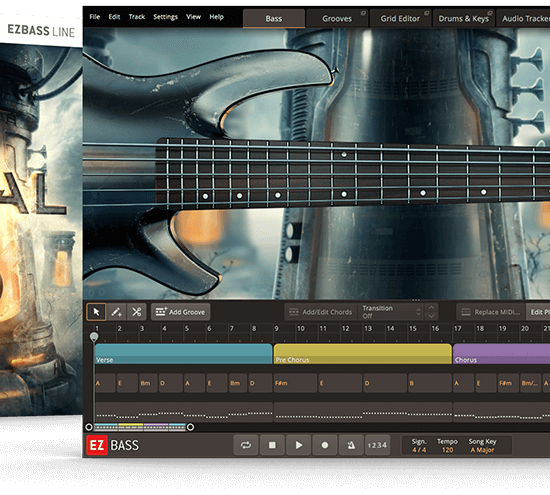Start playback with the play button
Viewport: 550px width, 495px height.
tap(298, 445)
